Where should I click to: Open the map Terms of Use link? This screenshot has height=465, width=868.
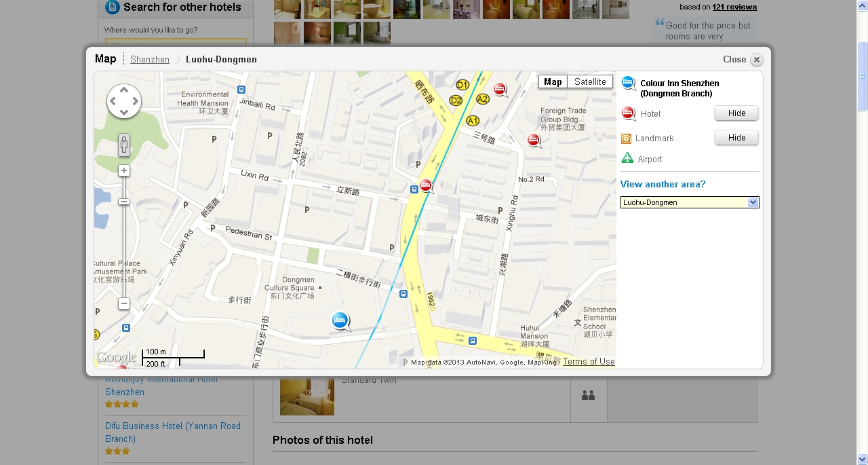click(589, 362)
